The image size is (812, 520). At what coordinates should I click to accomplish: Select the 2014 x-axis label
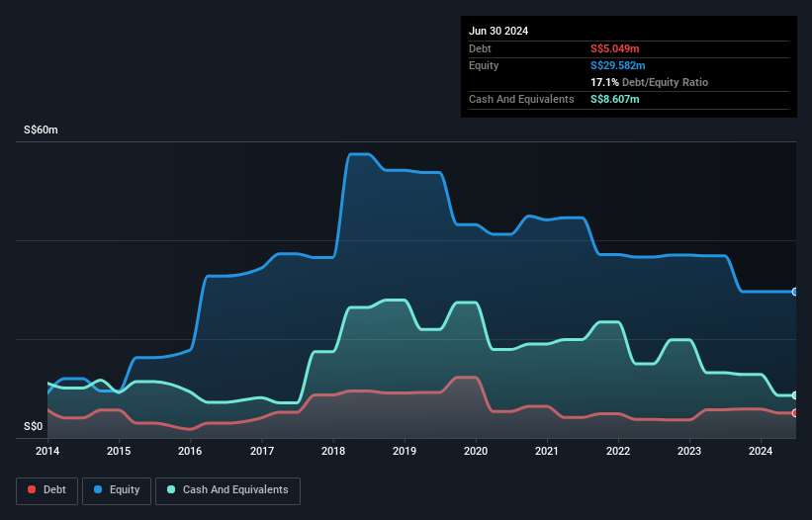(47, 451)
